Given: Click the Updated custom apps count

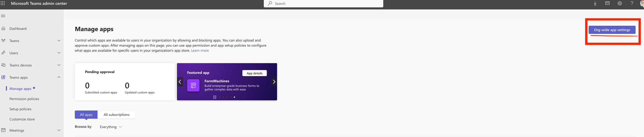Looking at the screenshot, I should point(127,86).
